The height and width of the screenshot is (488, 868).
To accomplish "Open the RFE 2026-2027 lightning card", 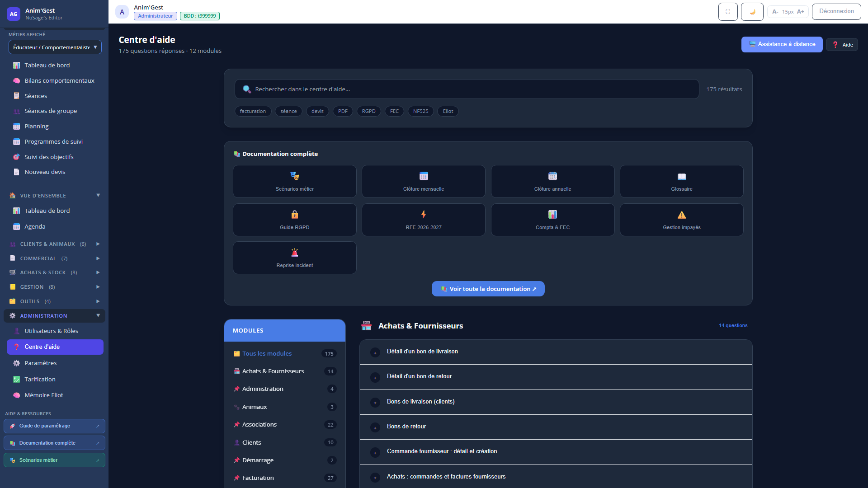I will click(x=423, y=220).
